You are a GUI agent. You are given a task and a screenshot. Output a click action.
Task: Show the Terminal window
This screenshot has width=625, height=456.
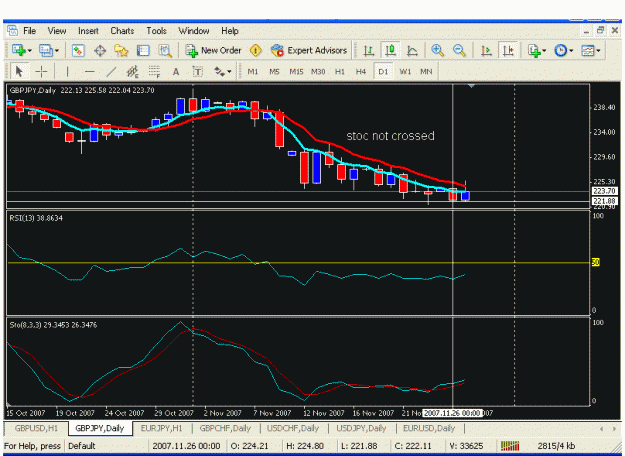click(143, 51)
